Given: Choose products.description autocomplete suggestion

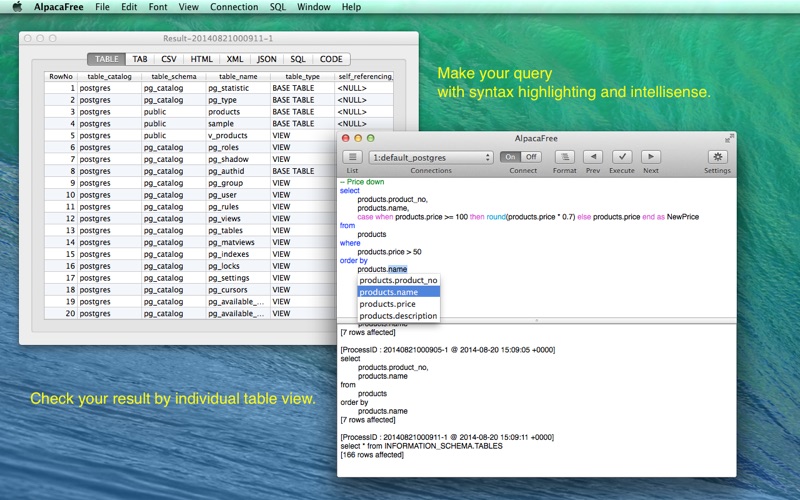Looking at the screenshot, I should click(398, 316).
